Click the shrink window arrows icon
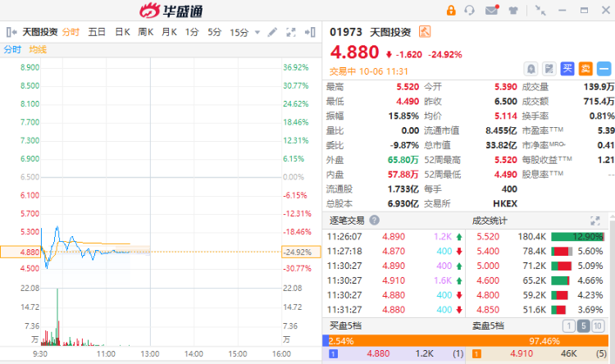 (x=540, y=11)
